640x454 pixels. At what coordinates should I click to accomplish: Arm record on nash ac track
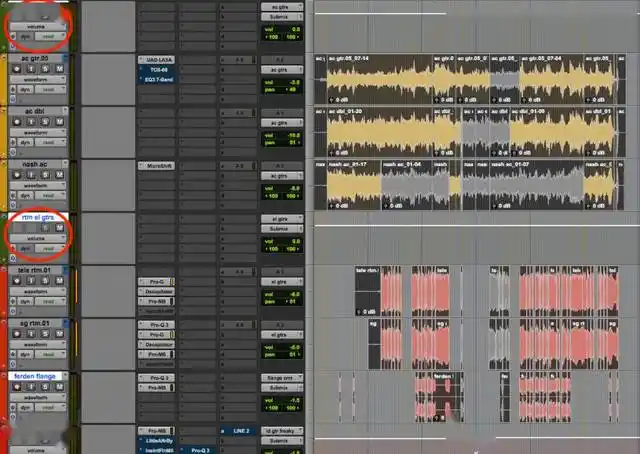pos(18,176)
